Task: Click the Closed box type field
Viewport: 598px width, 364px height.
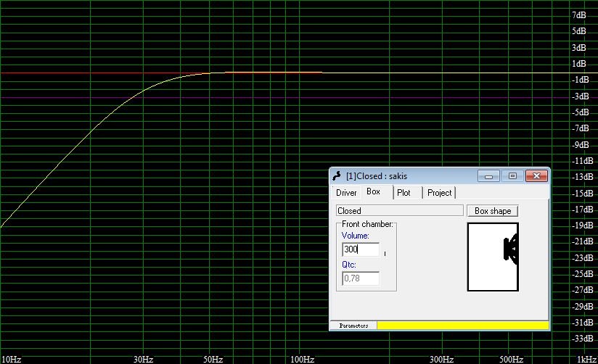Action: (x=400, y=211)
